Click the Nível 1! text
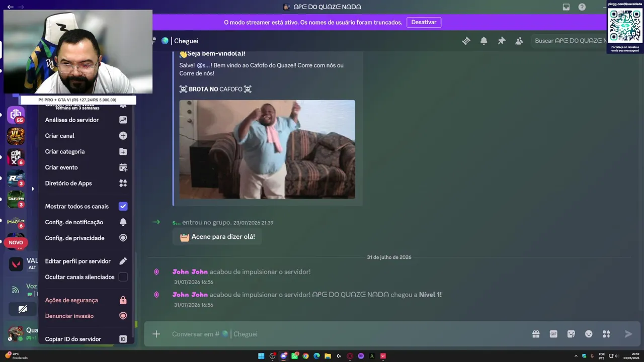This screenshot has width=644, height=362. coord(430,295)
